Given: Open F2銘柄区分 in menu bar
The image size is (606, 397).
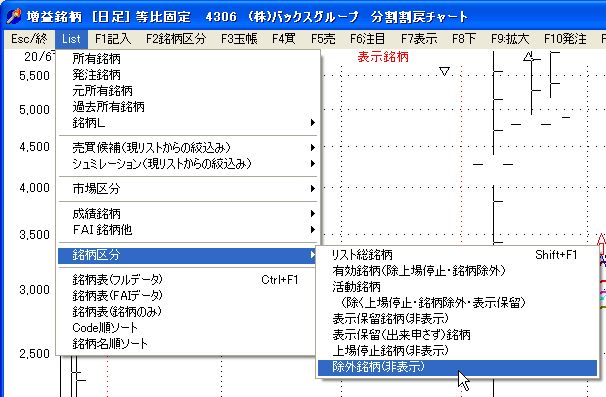Looking at the screenshot, I should [176, 39].
